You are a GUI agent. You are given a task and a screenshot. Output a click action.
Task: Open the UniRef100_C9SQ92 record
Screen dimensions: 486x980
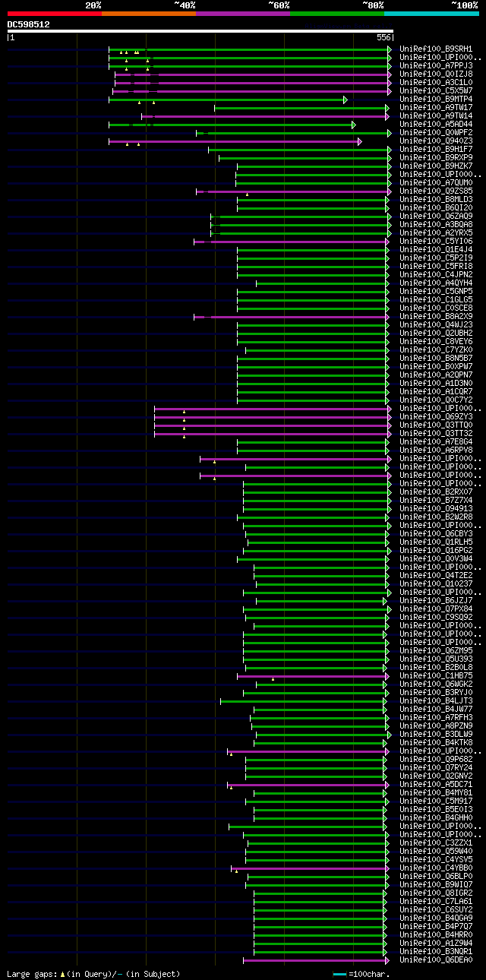[x=436, y=618]
